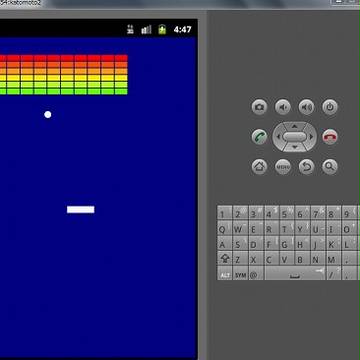Screen dimensions: 360x360
Task: Click the magnifier search hardware button
Action: coord(330,167)
